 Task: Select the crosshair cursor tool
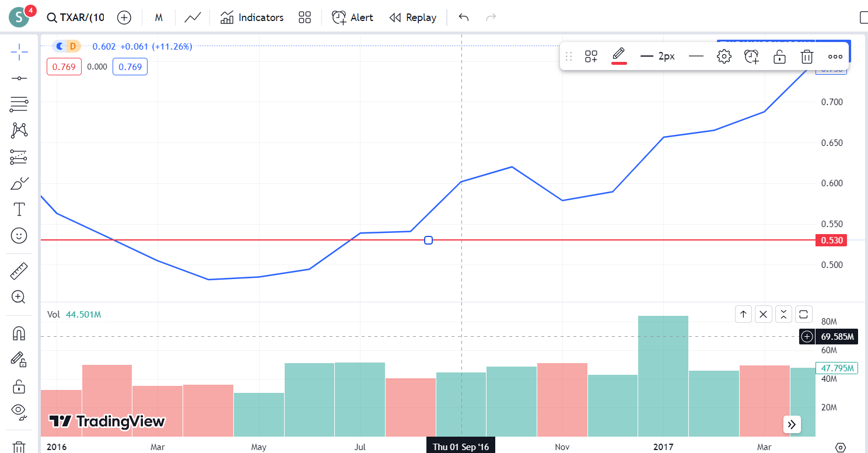[19, 52]
